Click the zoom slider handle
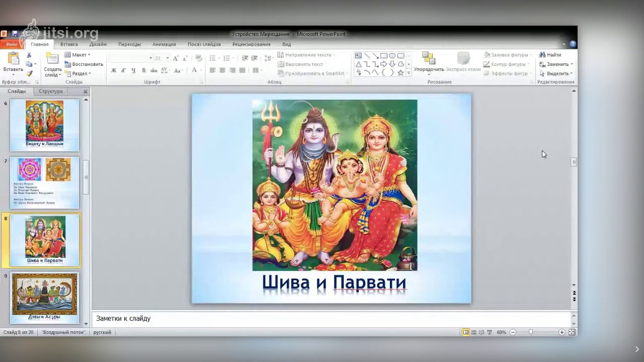Image resolution: width=644 pixels, height=362 pixels. (530, 332)
